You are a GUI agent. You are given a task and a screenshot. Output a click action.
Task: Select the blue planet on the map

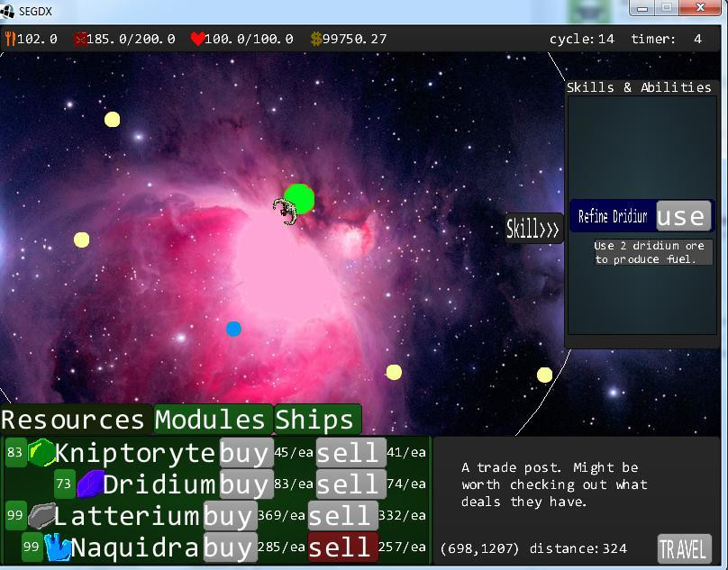[x=233, y=329]
